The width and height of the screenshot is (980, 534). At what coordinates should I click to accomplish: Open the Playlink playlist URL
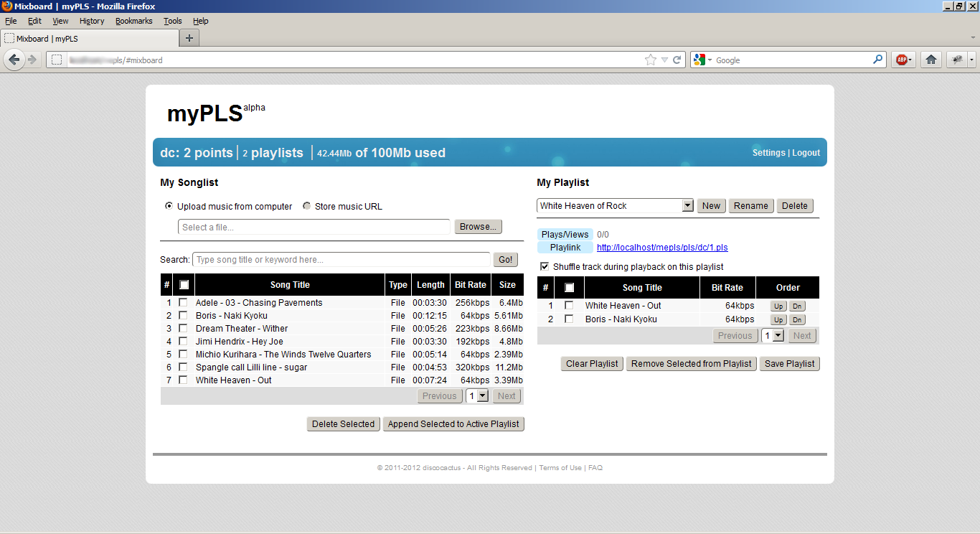click(661, 247)
